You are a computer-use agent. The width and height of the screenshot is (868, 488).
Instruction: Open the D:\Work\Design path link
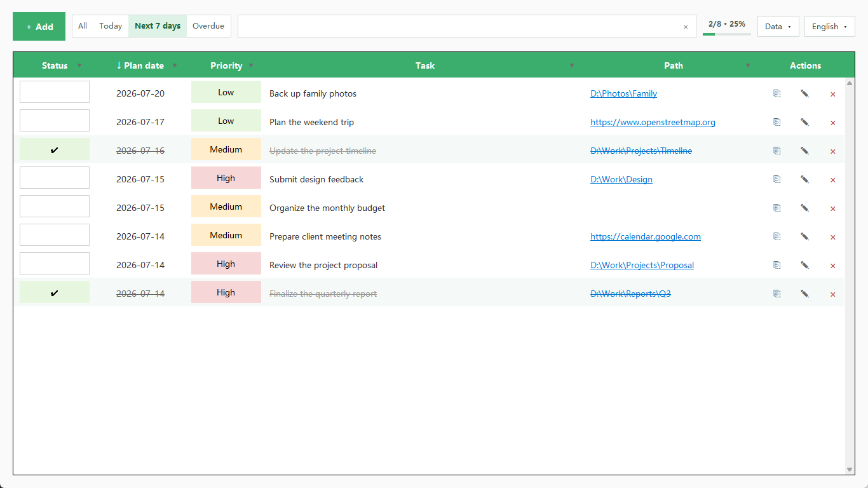621,179
